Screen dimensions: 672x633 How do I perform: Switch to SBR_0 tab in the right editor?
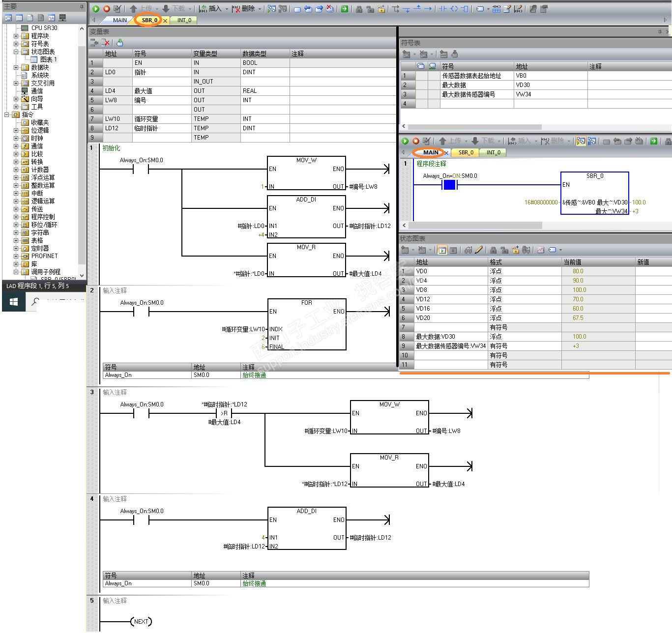point(466,152)
